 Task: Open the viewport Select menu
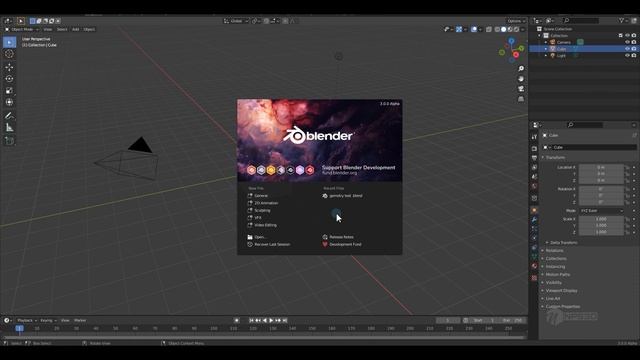coord(62,29)
